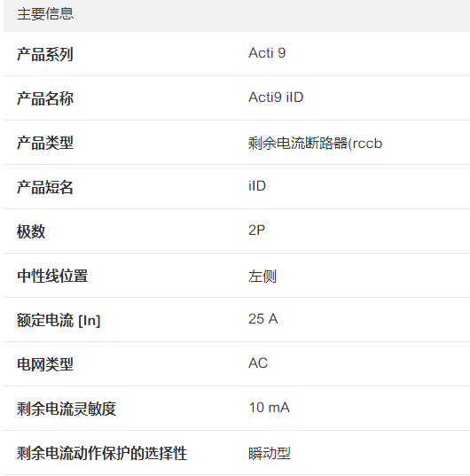Select the 电网类型 label
Viewport: 470px width, 476px height.
(x=45, y=364)
